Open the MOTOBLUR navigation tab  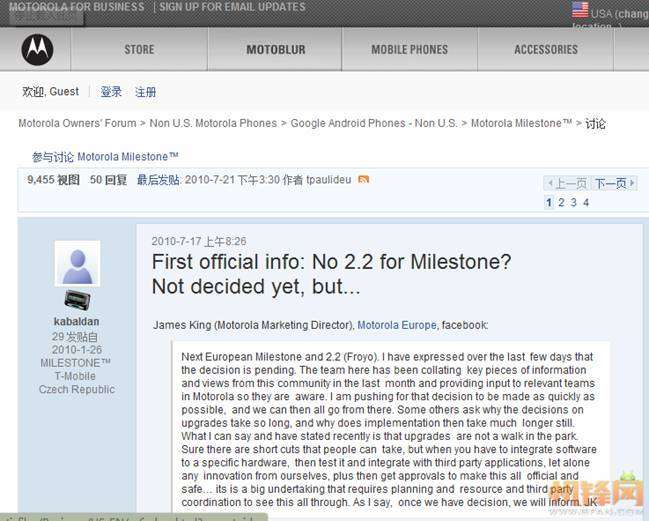[x=276, y=50]
